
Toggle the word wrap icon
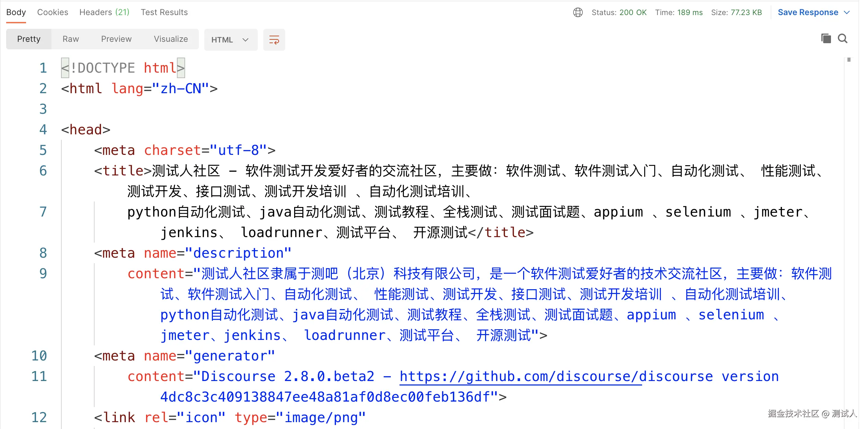(x=274, y=40)
